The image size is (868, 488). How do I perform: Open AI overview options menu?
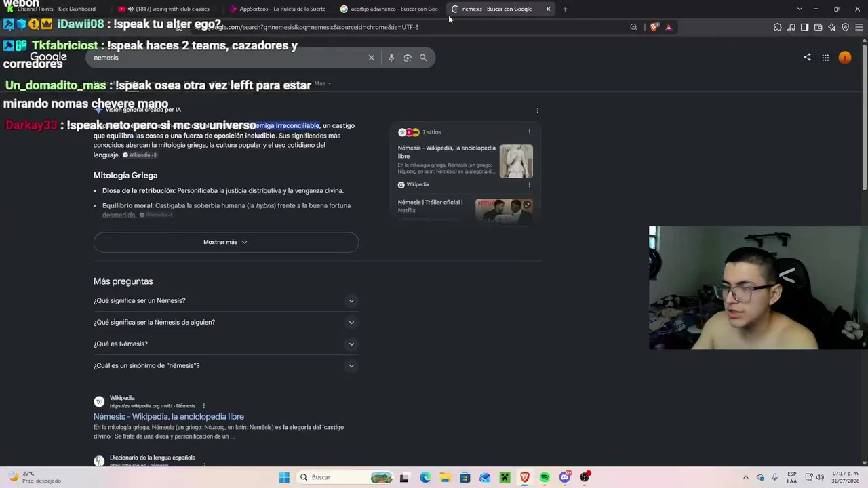[537, 110]
